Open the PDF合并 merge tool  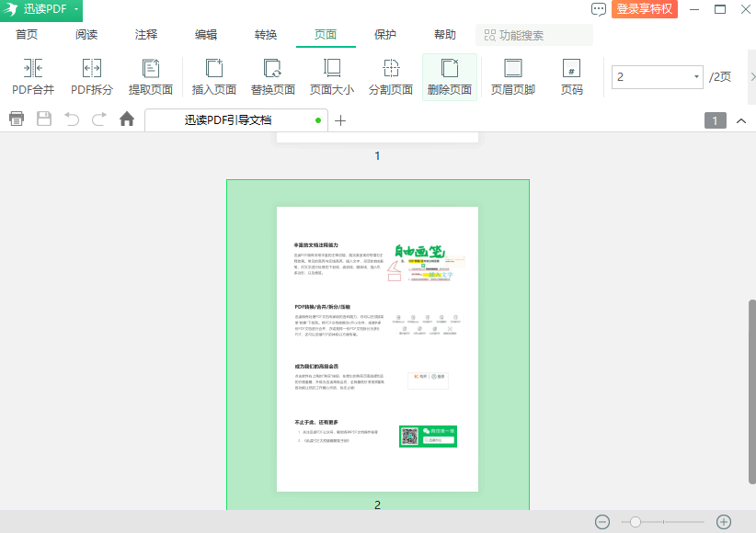(33, 76)
